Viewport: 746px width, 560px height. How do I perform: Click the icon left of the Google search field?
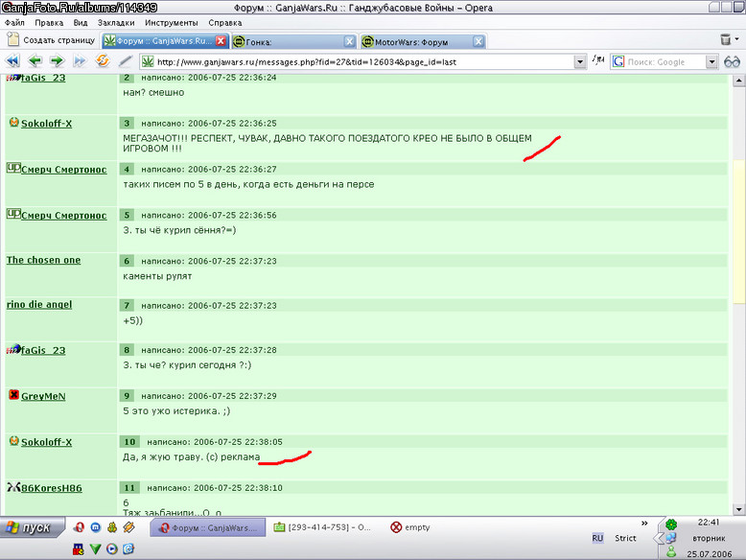coord(598,60)
